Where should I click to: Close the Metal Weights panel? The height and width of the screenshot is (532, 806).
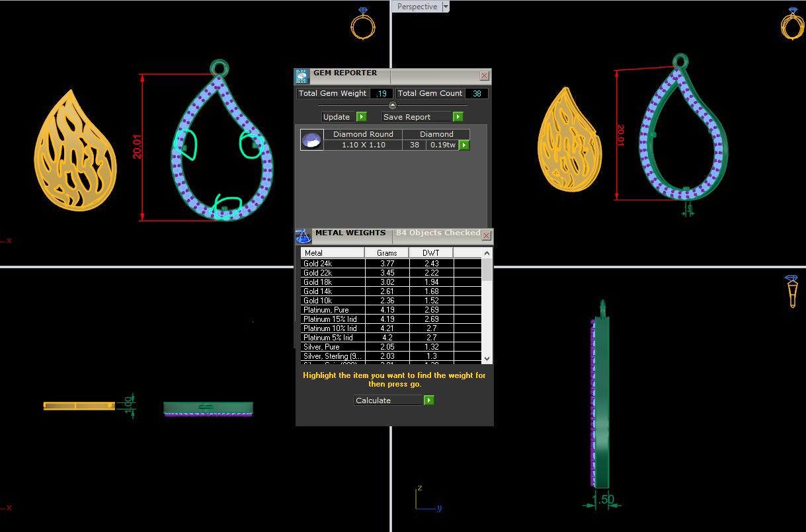click(x=487, y=235)
